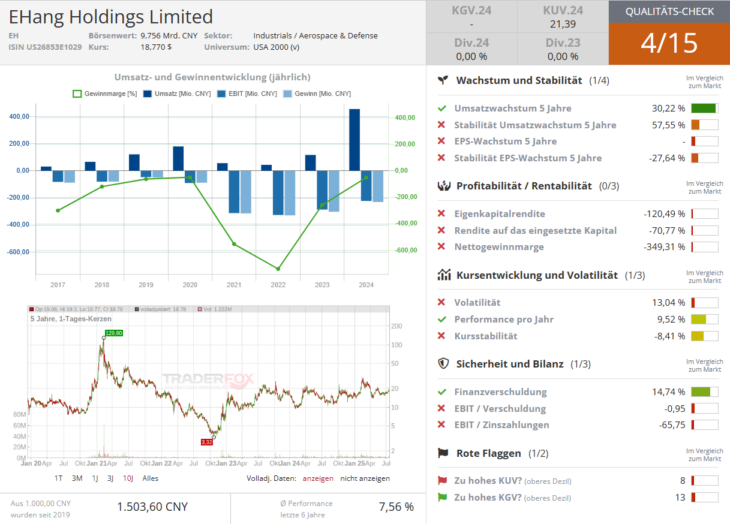730x524 pixels.
Task: Click the red X beside Eigenkapitalrendite
Action: point(441,214)
